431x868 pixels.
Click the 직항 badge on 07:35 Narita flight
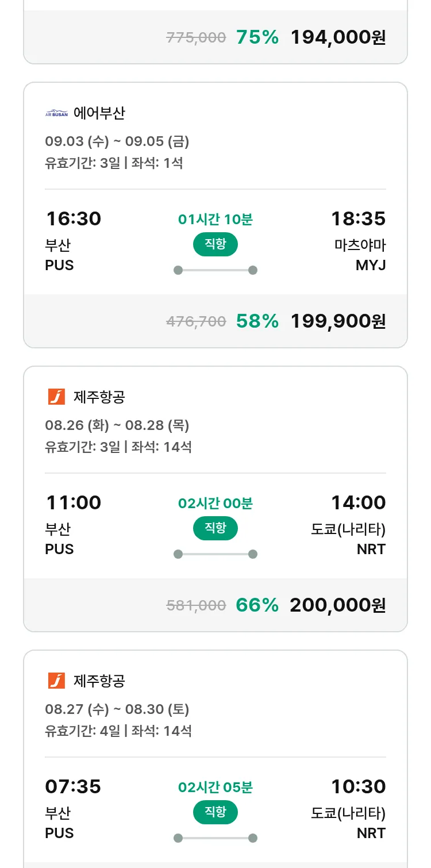pos(215,812)
